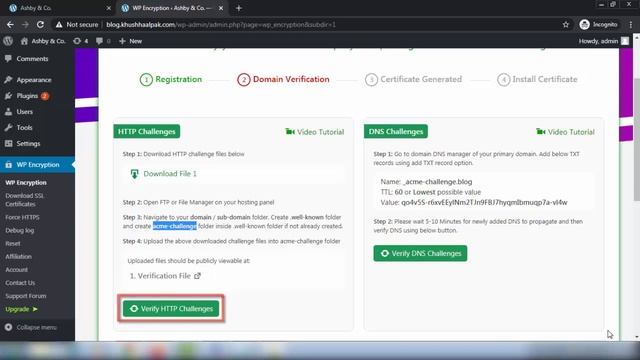Click the Install Certificate step
The height and width of the screenshot is (360, 640).
coord(537,79)
